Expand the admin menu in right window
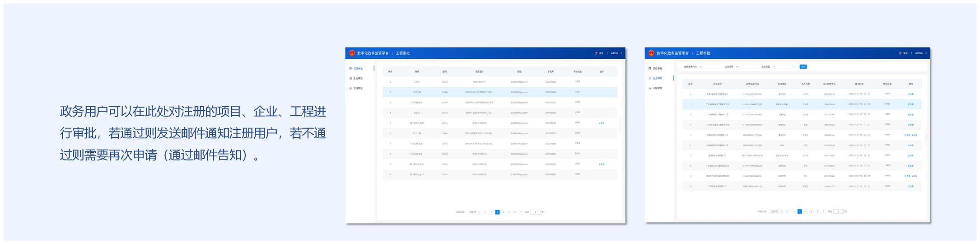This screenshot has width=980, height=244. 920,53
